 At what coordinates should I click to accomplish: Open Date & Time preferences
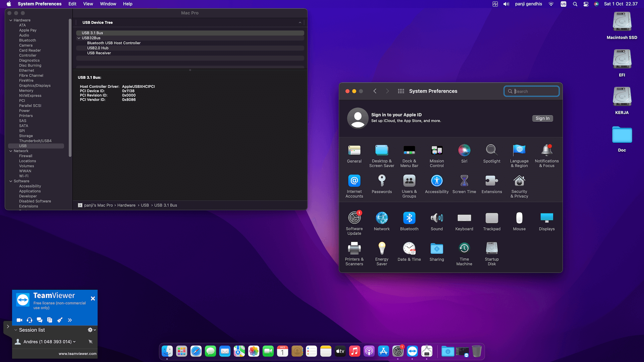[x=409, y=252]
